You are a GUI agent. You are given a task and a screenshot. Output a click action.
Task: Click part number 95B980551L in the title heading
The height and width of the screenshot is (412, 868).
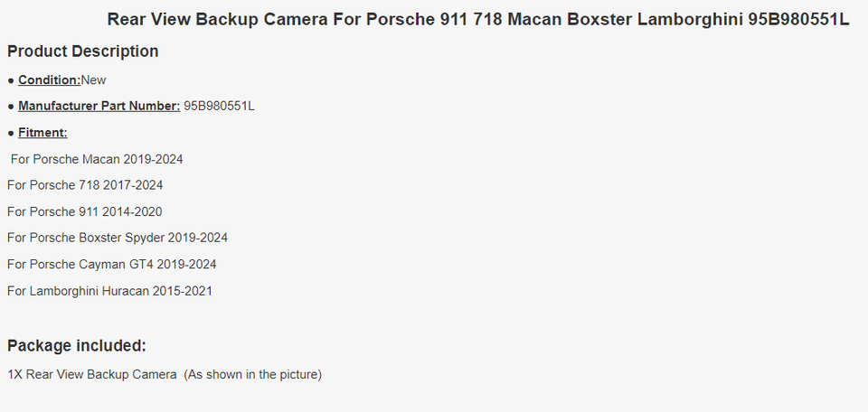798,19
